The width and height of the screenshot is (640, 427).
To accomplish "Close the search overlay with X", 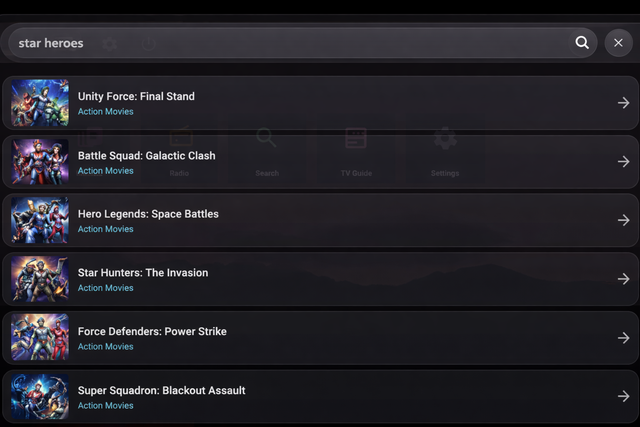I will [619, 43].
